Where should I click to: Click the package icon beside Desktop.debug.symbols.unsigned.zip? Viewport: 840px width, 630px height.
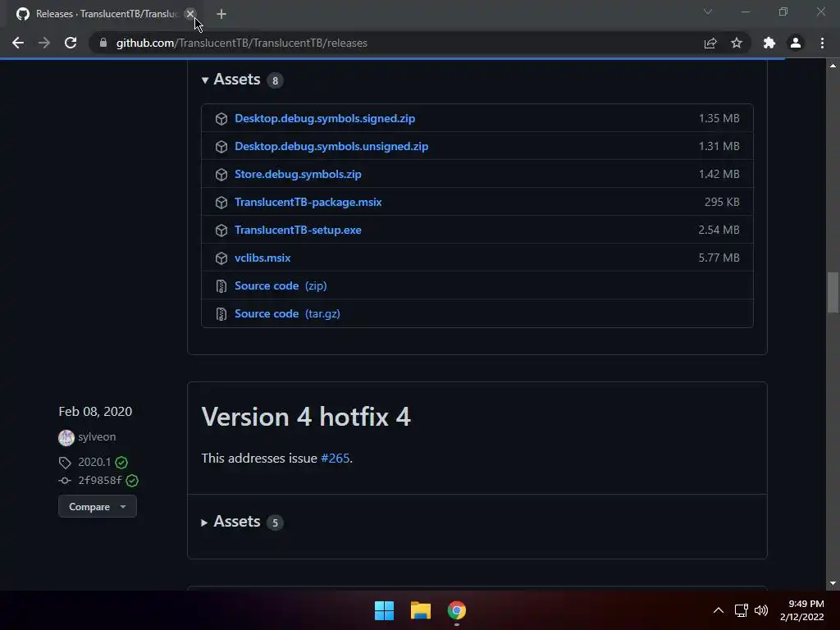click(x=221, y=147)
